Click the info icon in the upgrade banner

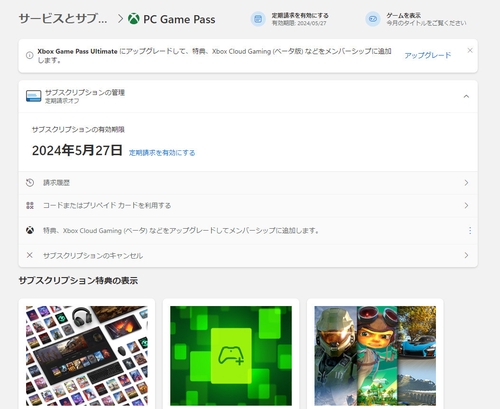click(30, 55)
